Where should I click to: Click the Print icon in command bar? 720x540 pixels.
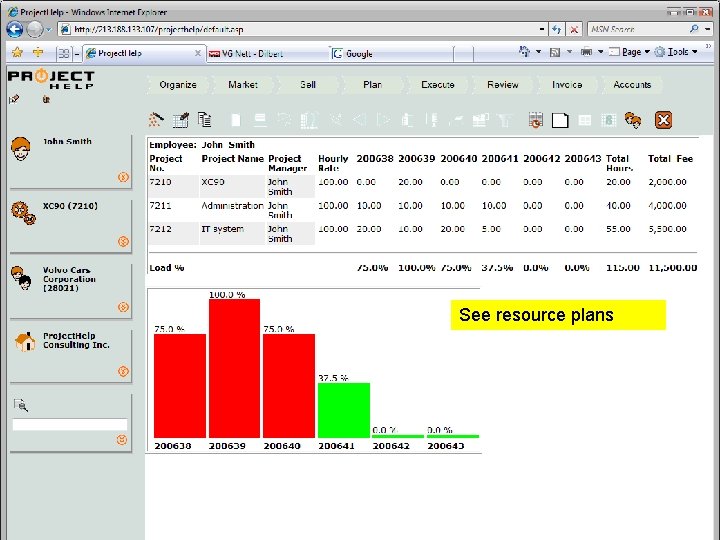coord(586,51)
